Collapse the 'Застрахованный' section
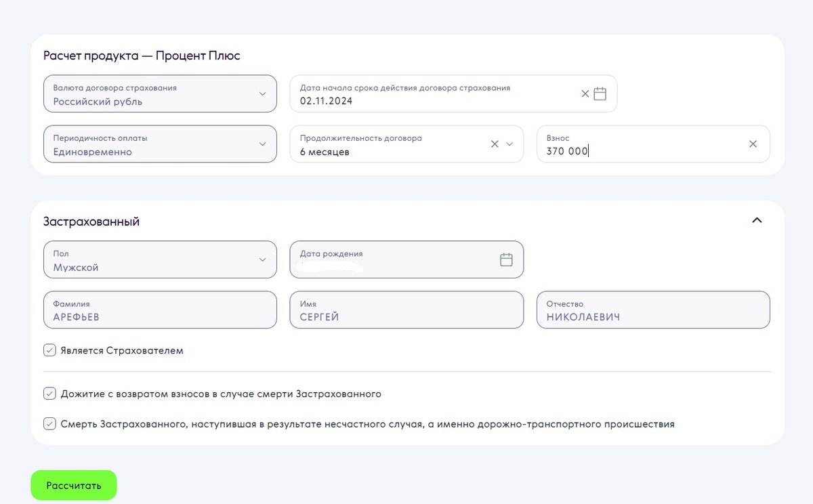Viewport: 813px width, 504px height. click(757, 219)
